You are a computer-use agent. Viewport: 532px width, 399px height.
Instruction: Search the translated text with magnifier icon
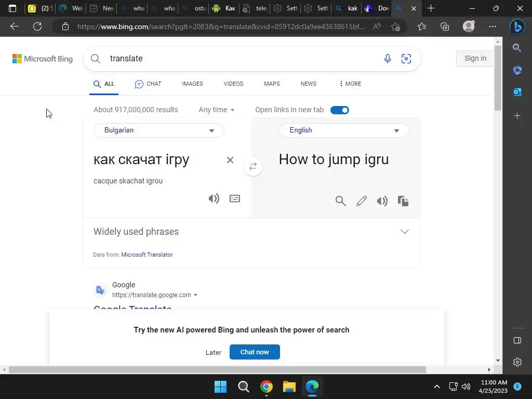click(x=341, y=201)
